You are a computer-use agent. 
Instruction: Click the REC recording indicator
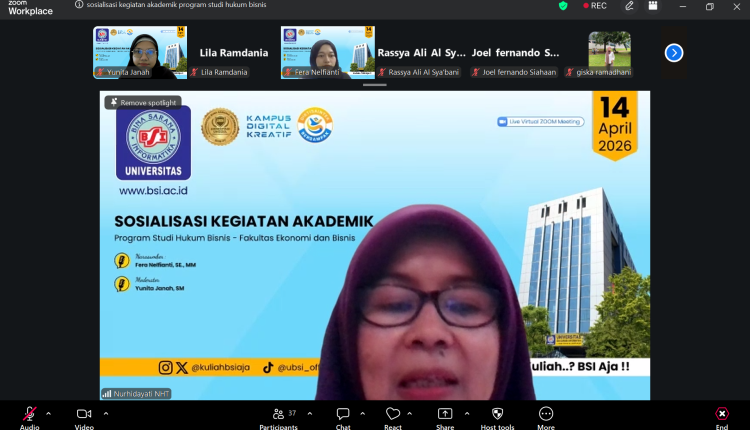tap(595, 6)
